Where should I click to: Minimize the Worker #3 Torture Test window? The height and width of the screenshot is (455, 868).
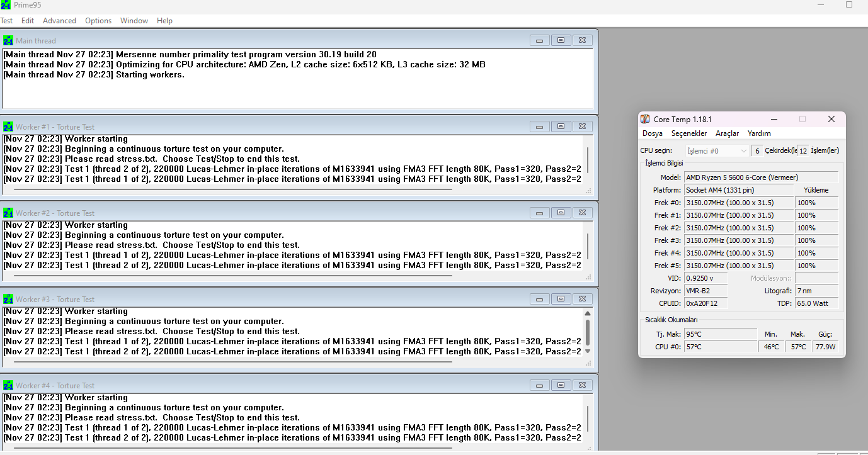[540, 299]
